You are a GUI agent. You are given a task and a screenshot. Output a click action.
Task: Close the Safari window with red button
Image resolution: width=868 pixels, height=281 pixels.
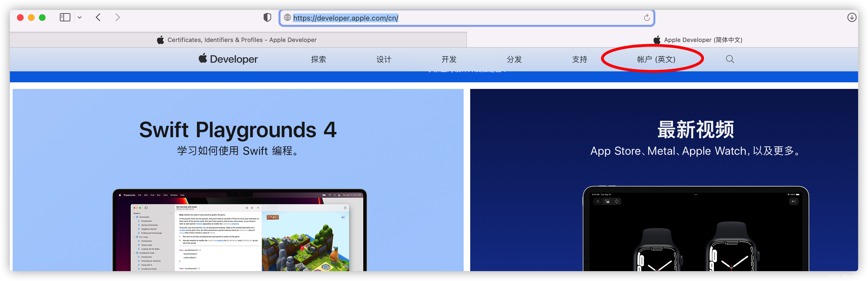pos(20,18)
